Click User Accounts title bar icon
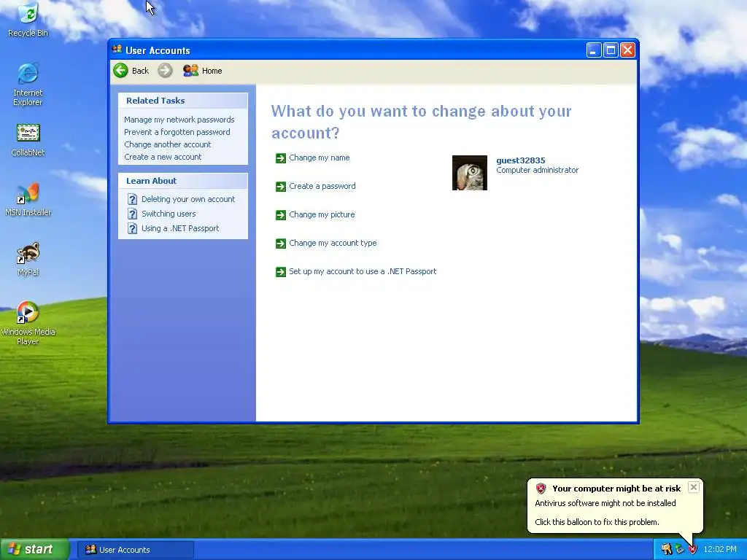The height and width of the screenshot is (560, 747). (117, 50)
